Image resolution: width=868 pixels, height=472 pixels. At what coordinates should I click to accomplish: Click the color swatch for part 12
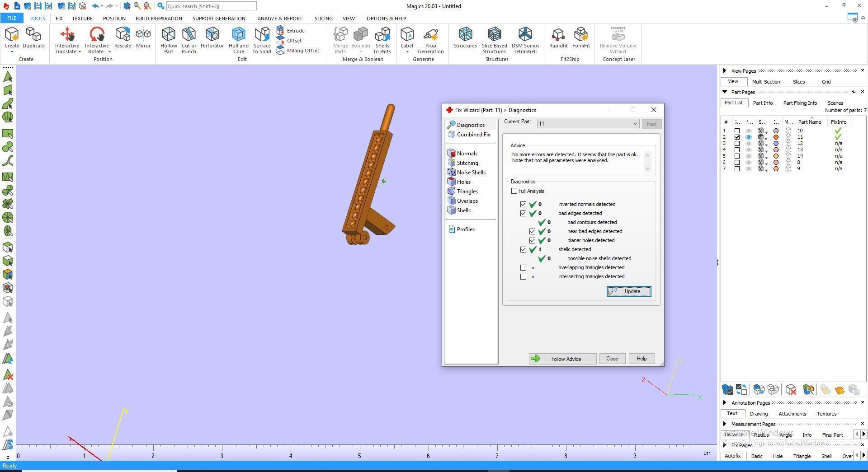coord(776,144)
